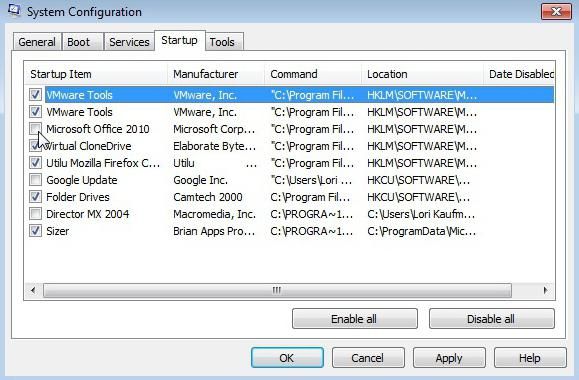
Task: Click the C:\Users\Lori Kaufm... location cell
Action: tap(421, 214)
